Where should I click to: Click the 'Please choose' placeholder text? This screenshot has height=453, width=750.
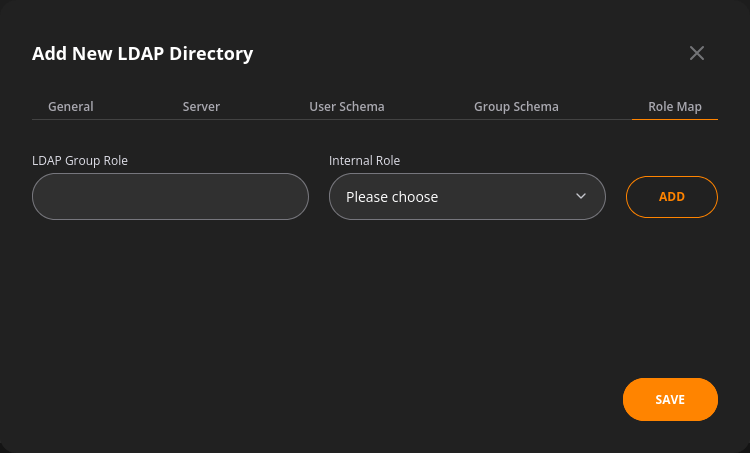coord(392,197)
